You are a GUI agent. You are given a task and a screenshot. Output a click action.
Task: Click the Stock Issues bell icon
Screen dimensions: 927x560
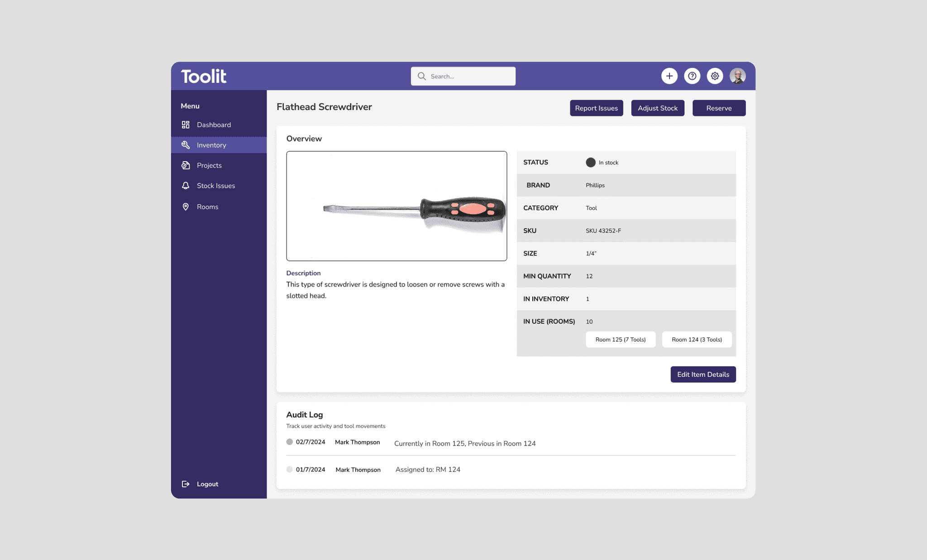pos(186,186)
